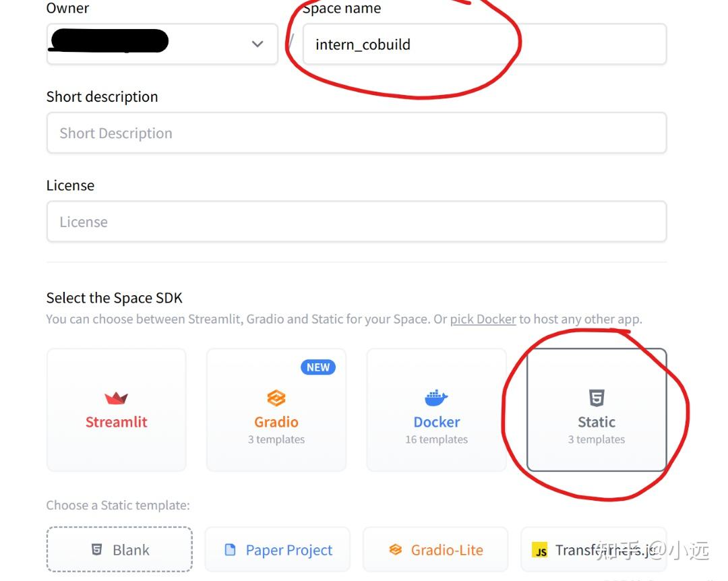Click the HTML5 icon on Blank

[x=96, y=549]
